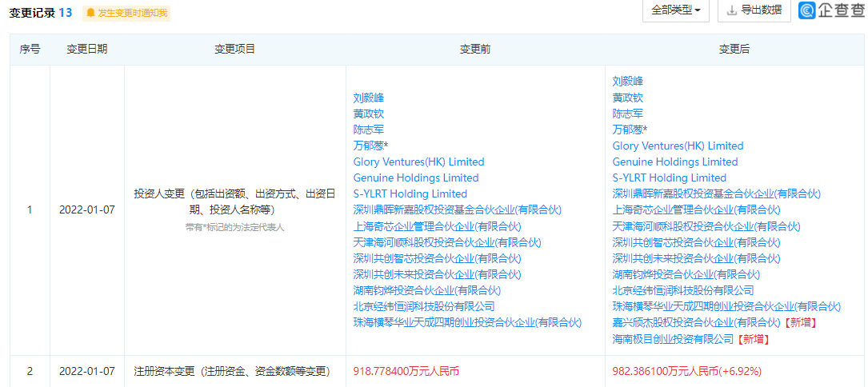This screenshot has height=387, width=868.
Task: Click the 企查查 logo icon
Action: 808,10
